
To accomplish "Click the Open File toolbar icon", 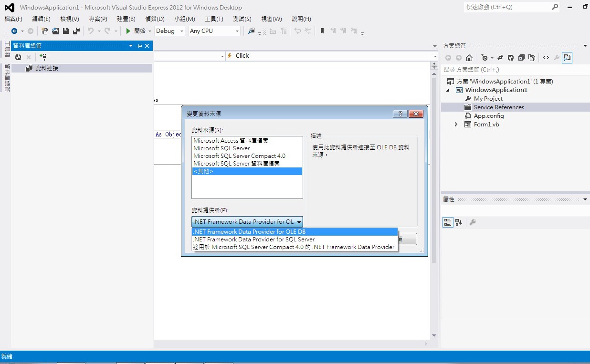I will point(55,31).
